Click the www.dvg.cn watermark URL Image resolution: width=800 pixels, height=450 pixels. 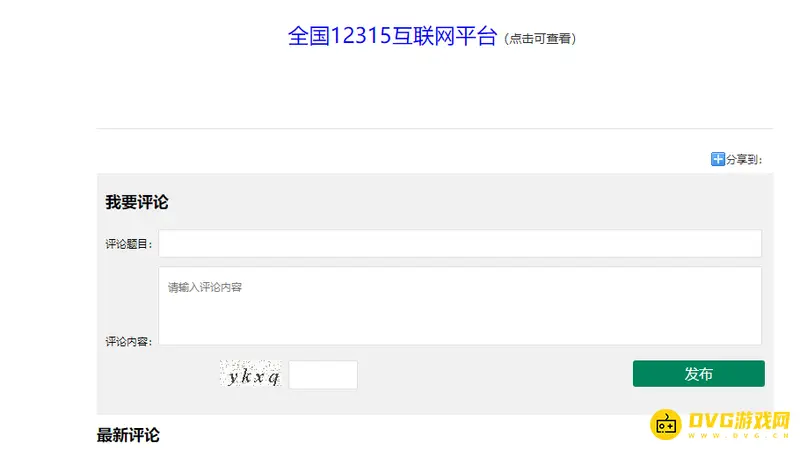739,435
